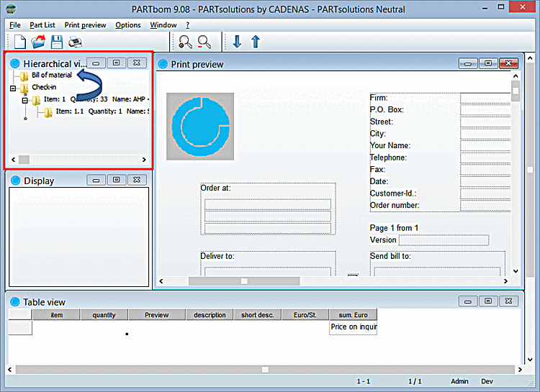Click Hierarchical view horizontal scrollbar thumb
Viewport: 540px width, 392px height.
point(24,160)
